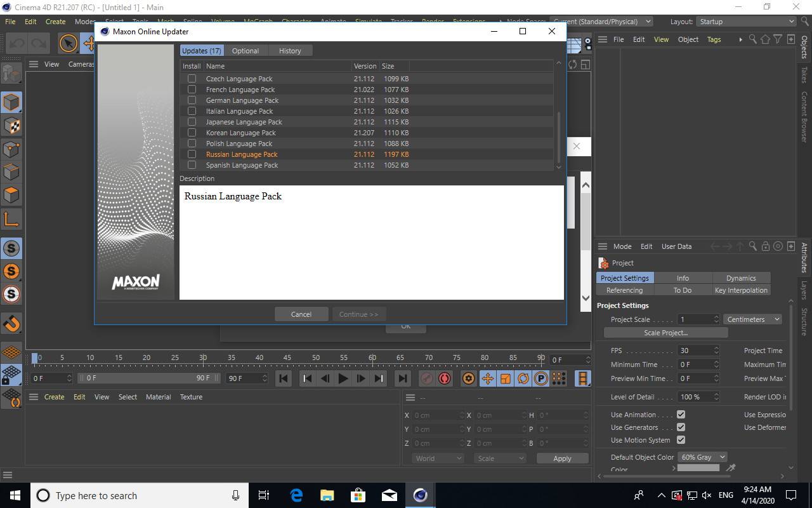The image size is (812, 508).
Task: Check Czech Language Pack install box
Action: pos(192,79)
